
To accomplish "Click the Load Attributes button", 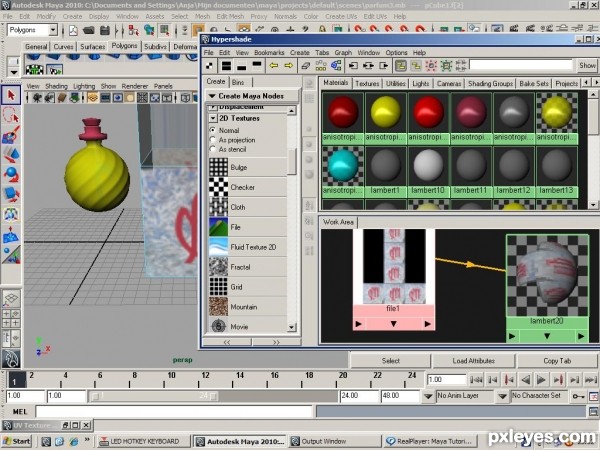I will (x=473, y=360).
